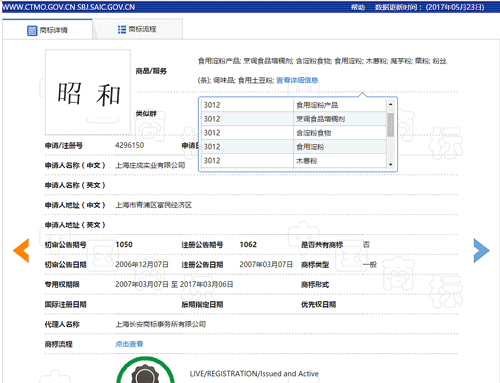The height and width of the screenshot is (383, 500).
Task: Click the popup scrollbar thumb
Action: pyautogui.click(x=390, y=125)
